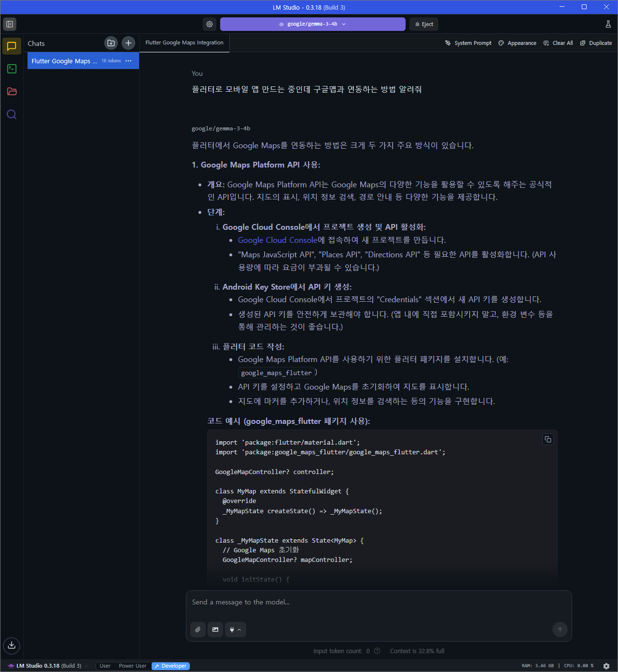Open the Downloads icon at bottom-left
618x672 pixels.
(x=12, y=645)
